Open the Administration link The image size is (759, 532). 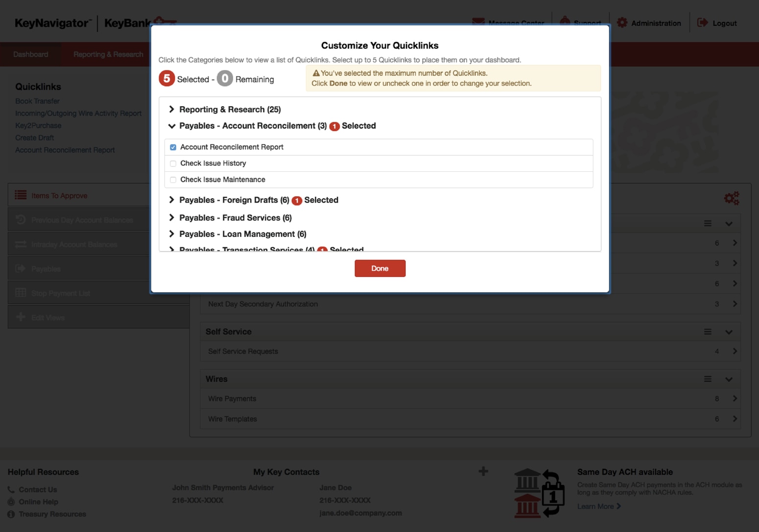point(656,23)
